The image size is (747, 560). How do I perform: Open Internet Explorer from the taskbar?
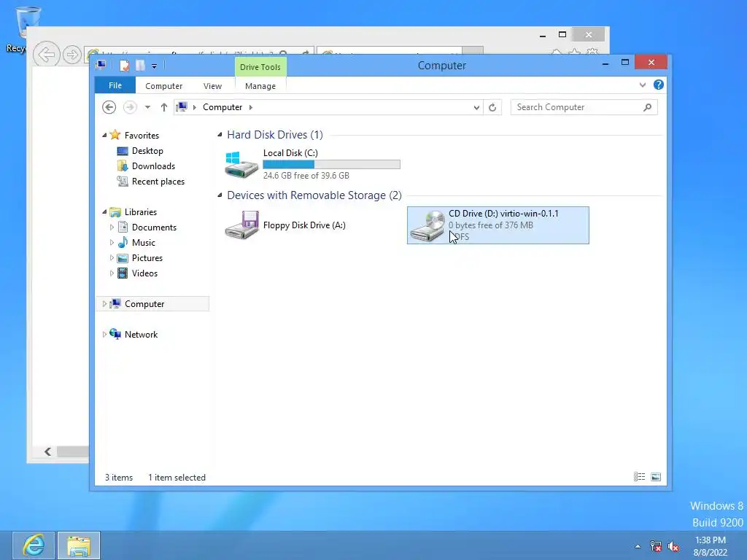pos(34,545)
